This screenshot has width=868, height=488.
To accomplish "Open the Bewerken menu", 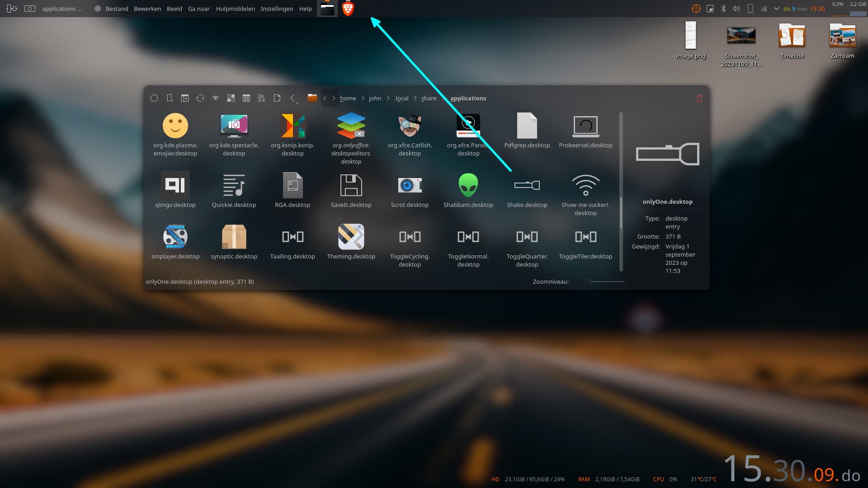I will (147, 9).
